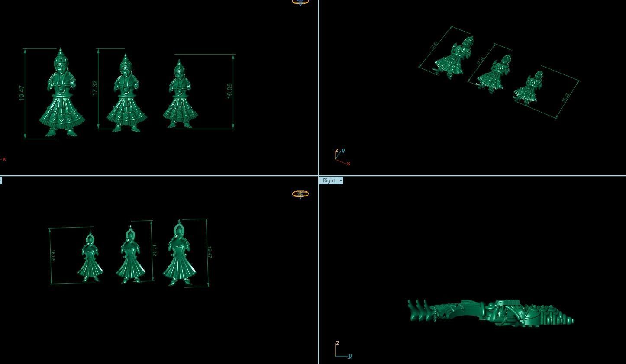Click the 16.05 dimension text beside front-facing figure
626x364 pixels.
click(229, 91)
